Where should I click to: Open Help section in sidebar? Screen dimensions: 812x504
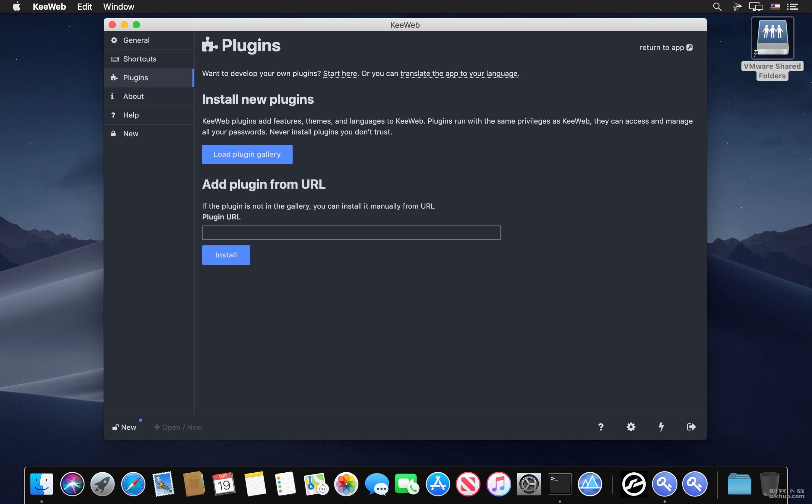(149, 115)
